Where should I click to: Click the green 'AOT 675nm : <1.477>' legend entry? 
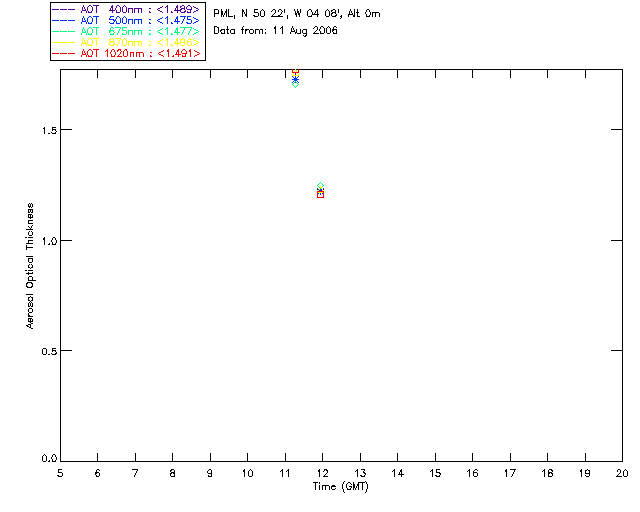126,31
